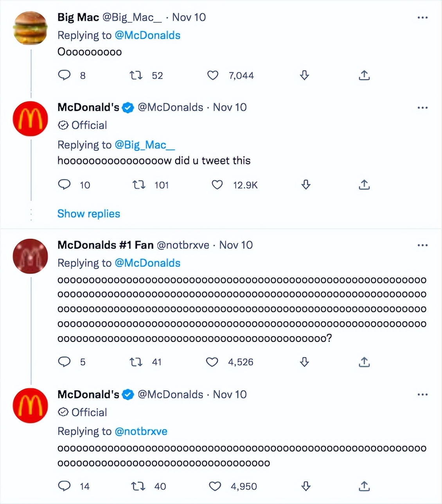Open the @McDonalds link in Big Mac's tweet
Image resolution: width=442 pixels, height=504 pixels.
tap(147, 35)
